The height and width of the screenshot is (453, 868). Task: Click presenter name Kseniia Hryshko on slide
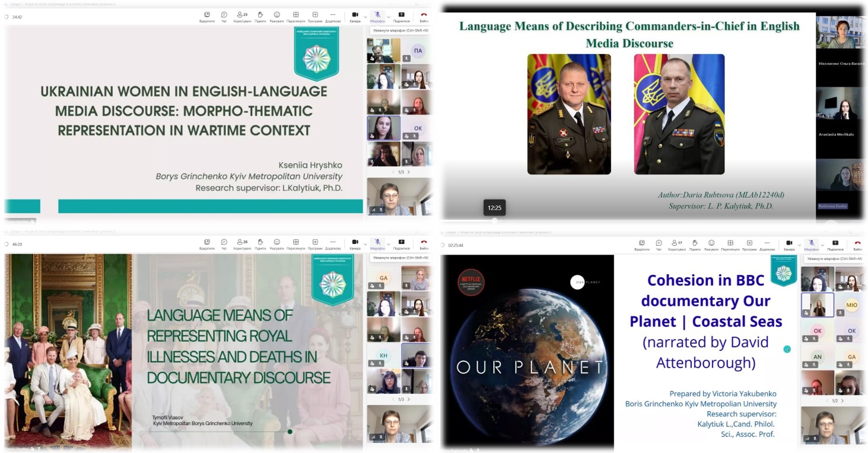[310, 165]
